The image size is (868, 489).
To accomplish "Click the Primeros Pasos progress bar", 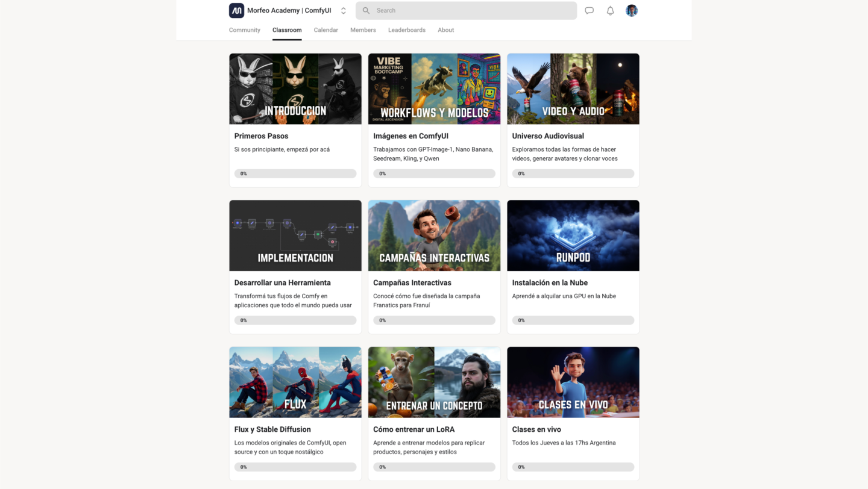I will [295, 173].
